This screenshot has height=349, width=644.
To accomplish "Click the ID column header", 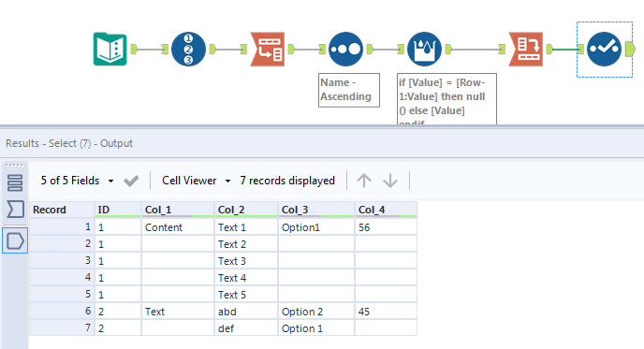I will (118, 210).
